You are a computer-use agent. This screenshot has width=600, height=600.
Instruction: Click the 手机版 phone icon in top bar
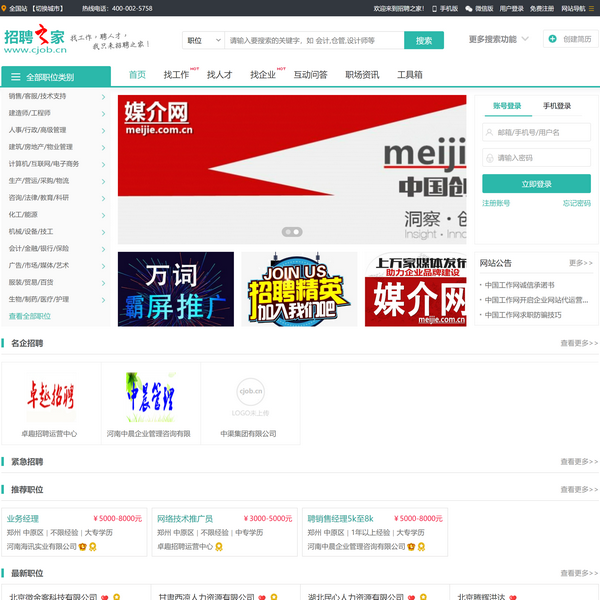point(433,8)
